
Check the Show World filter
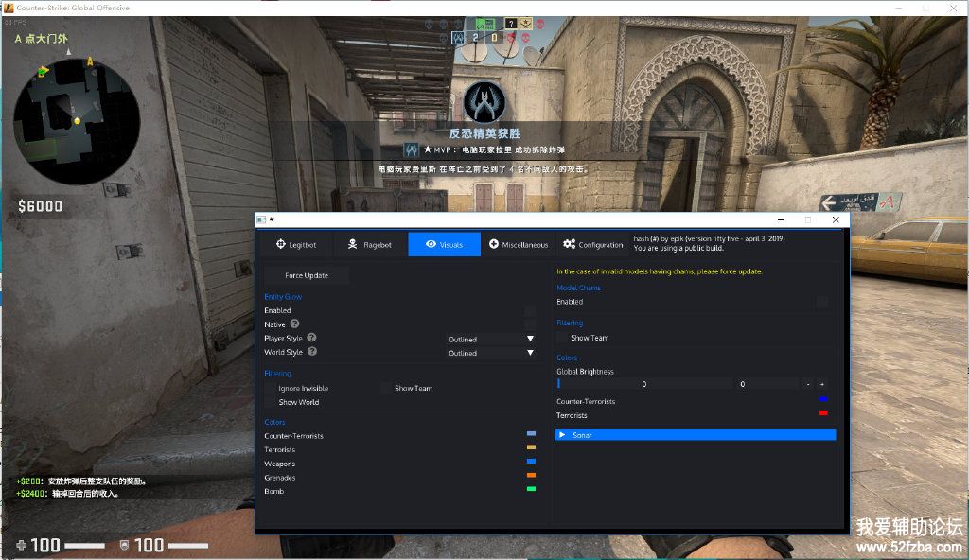270,402
